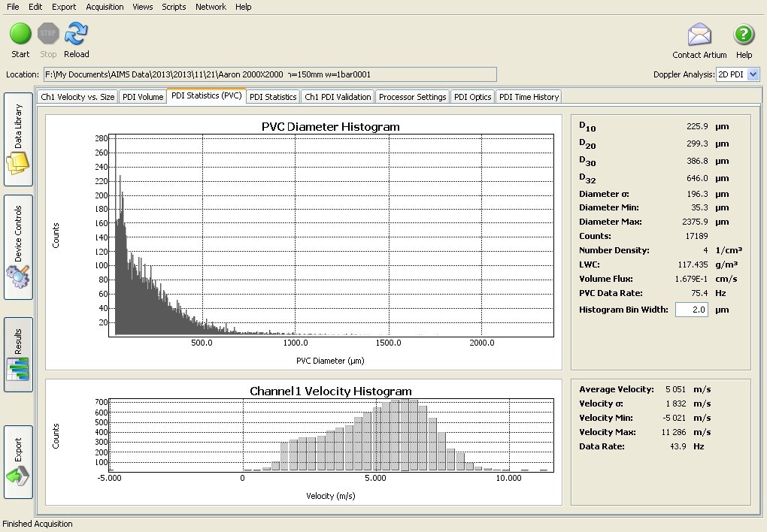Image resolution: width=767 pixels, height=532 pixels.
Task: Open the Acquisition menu
Action: (105, 7)
